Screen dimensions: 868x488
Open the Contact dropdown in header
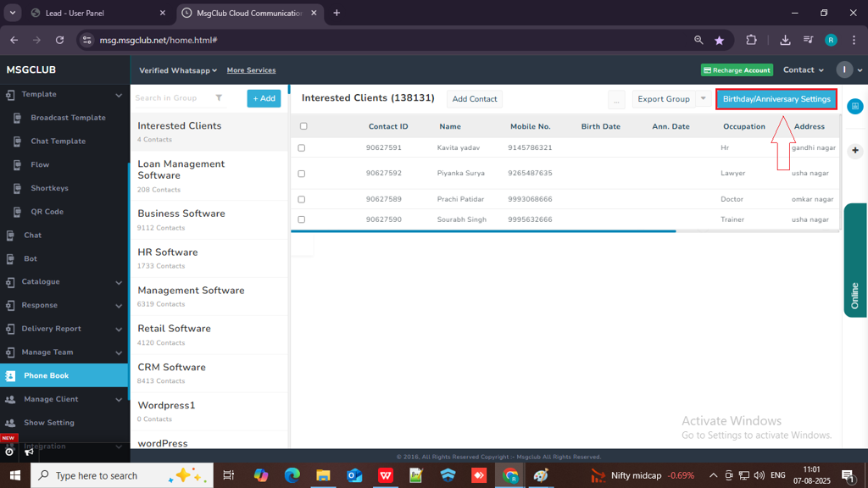804,69
